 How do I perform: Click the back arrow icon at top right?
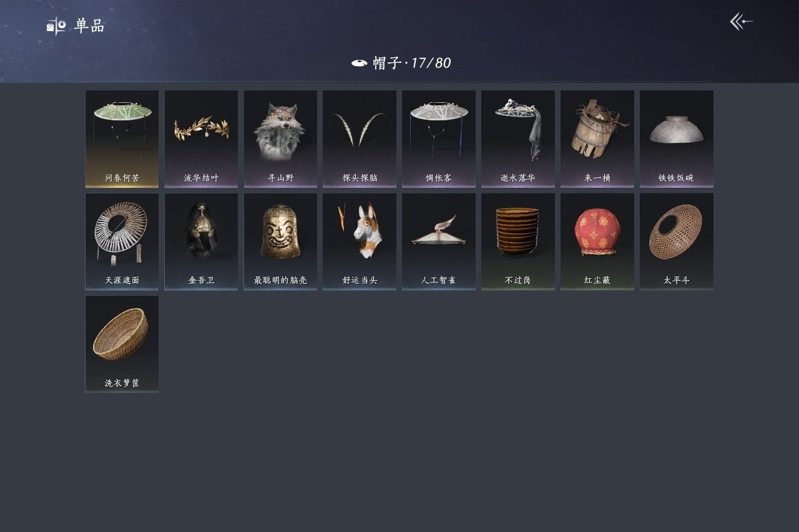(742, 22)
